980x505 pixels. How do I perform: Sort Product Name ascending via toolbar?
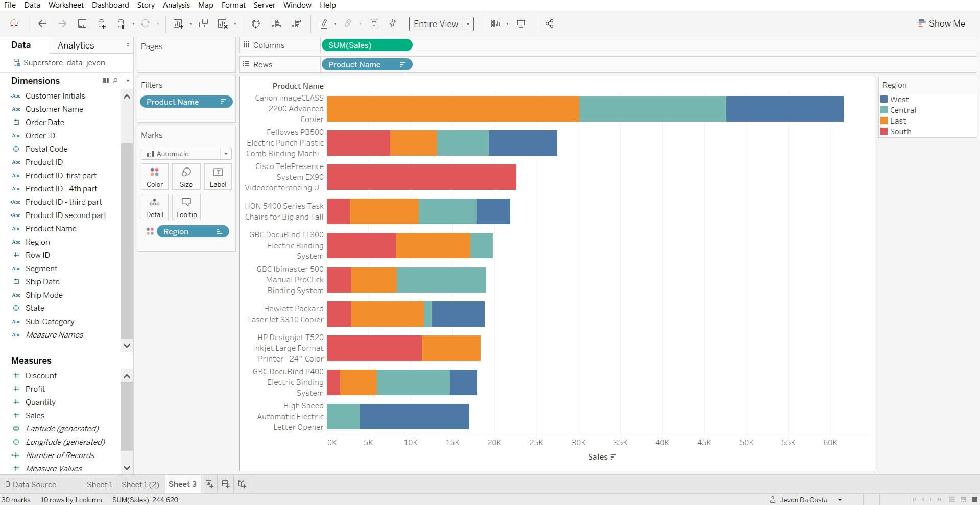[x=276, y=23]
